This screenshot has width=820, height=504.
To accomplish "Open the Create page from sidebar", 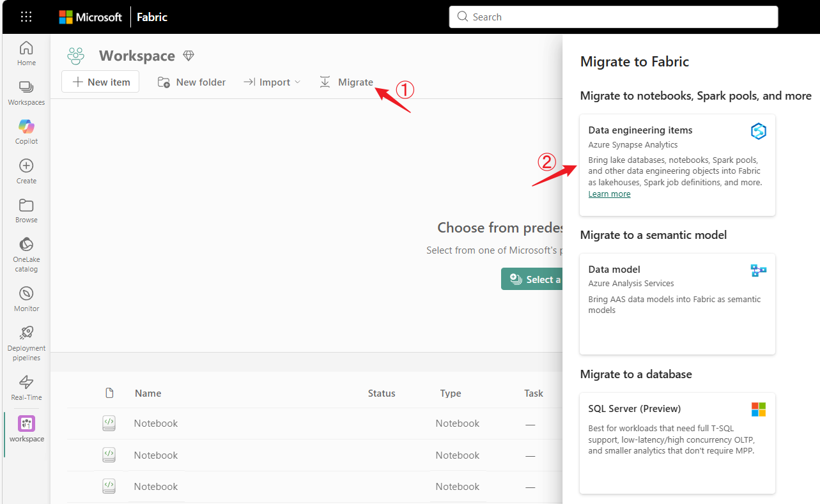I will 26,172.
